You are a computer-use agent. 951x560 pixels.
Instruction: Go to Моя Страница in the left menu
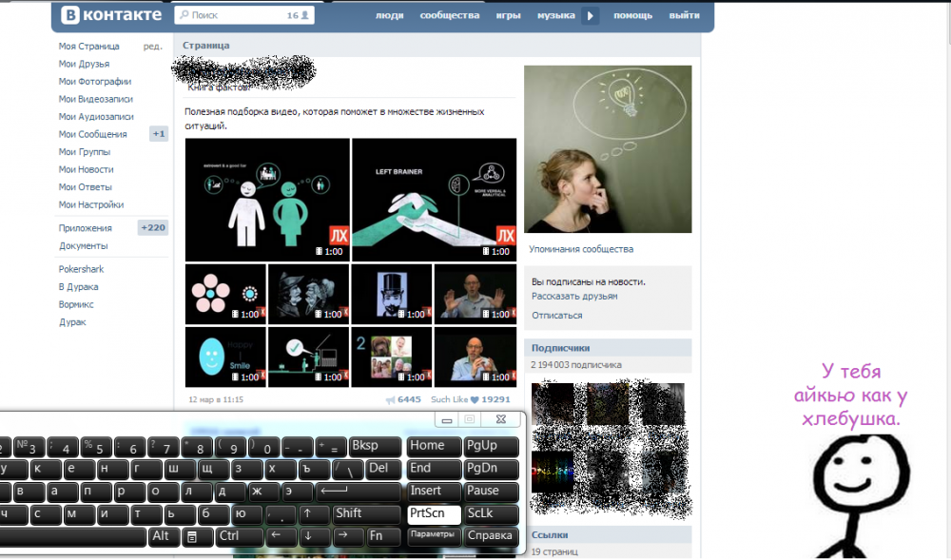pos(89,46)
